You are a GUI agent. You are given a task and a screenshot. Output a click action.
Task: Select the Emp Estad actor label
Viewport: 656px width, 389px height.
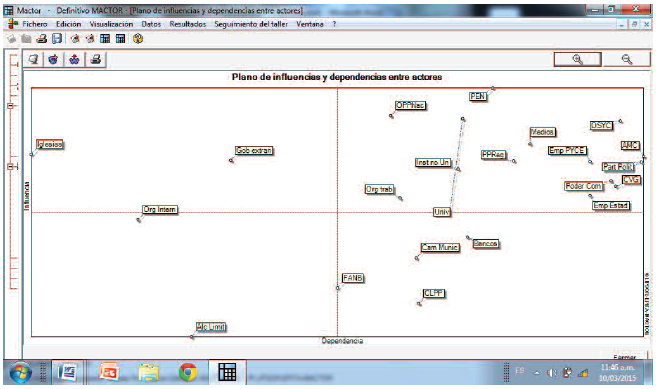(x=611, y=205)
